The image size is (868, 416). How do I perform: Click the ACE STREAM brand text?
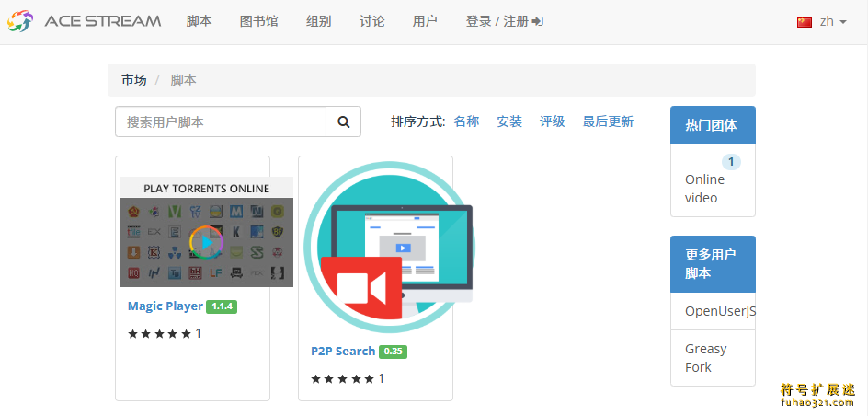[x=102, y=21]
